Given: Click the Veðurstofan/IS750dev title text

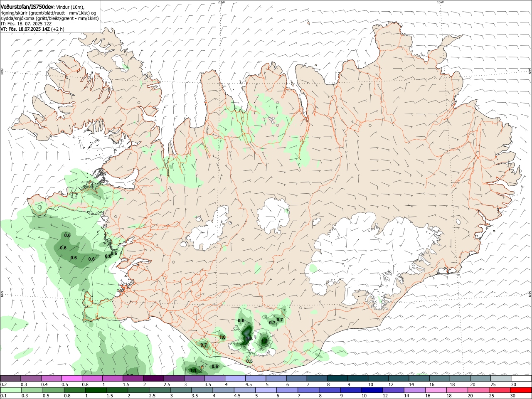Looking at the screenshot, I should tap(27, 7).
